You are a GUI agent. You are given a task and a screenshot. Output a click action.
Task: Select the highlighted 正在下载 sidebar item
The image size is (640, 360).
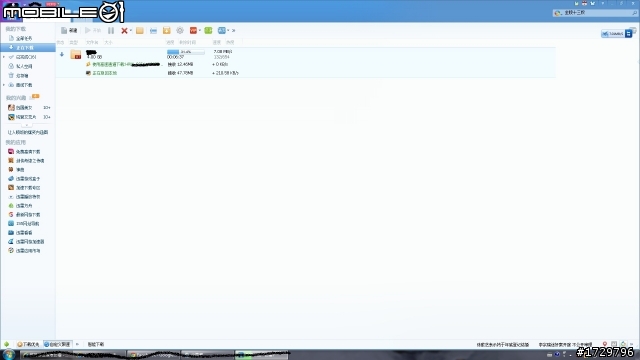pos(28,48)
